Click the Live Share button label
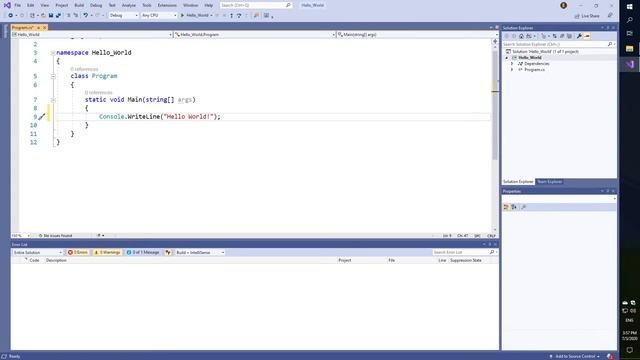Image resolution: width=640 pixels, height=360 pixels. pyautogui.click(x=590, y=16)
